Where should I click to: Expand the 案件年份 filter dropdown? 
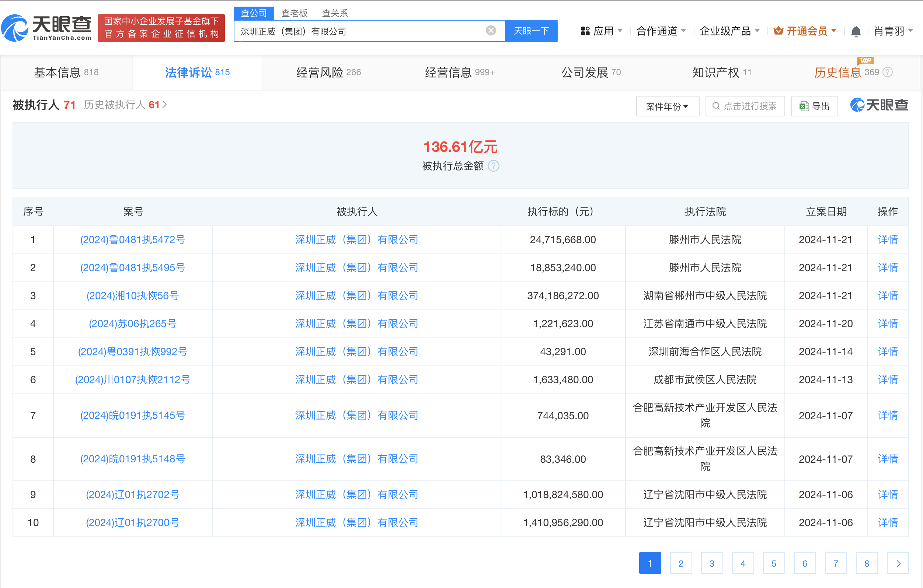point(667,106)
